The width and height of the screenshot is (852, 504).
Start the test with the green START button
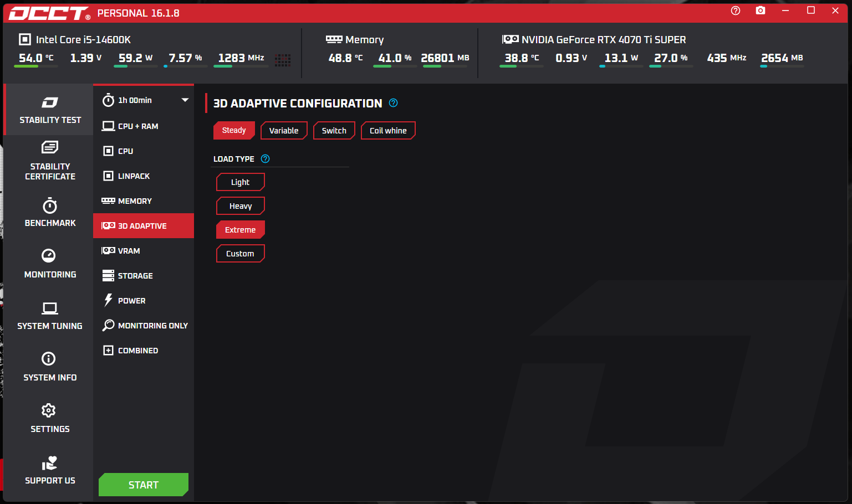coord(144,485)
